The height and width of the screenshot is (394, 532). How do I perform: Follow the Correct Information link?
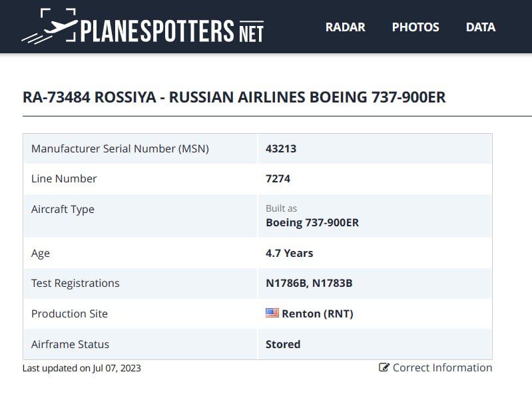[x=435, y=367]
